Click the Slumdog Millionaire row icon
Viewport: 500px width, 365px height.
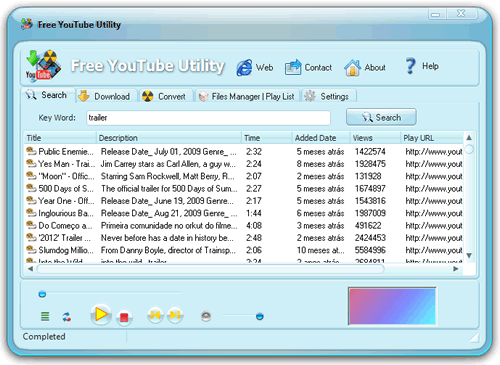tap(31, 250)
